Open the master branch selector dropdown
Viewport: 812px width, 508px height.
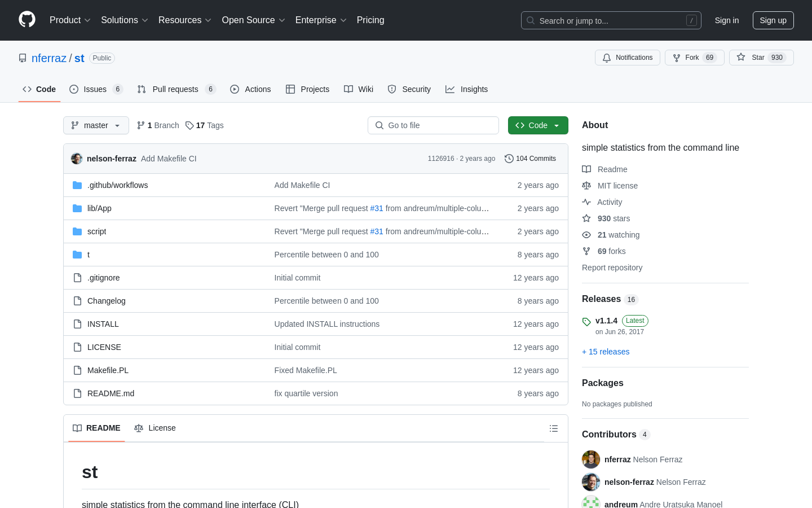(x=96, y=125)
